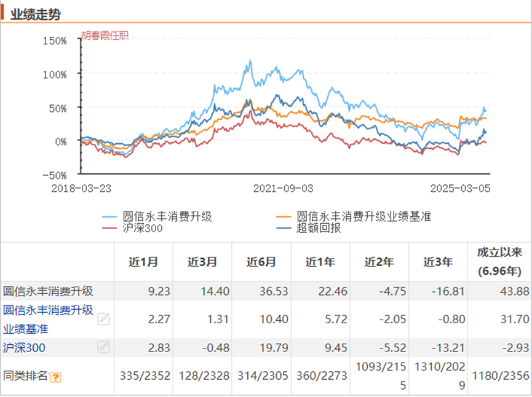Click the 沪深300 value 9.45

(336, 347)
